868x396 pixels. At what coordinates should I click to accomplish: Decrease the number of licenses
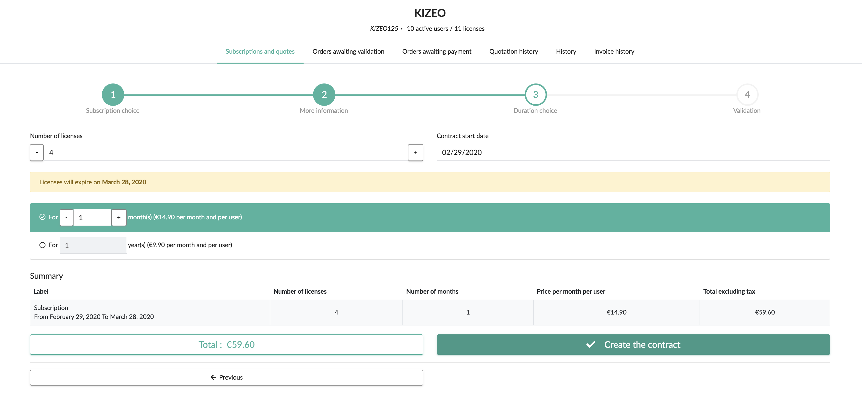click(37, 153)
